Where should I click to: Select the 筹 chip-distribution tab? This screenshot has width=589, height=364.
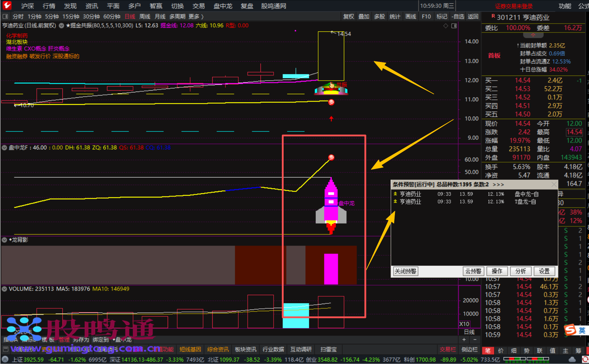coord(578,351)
